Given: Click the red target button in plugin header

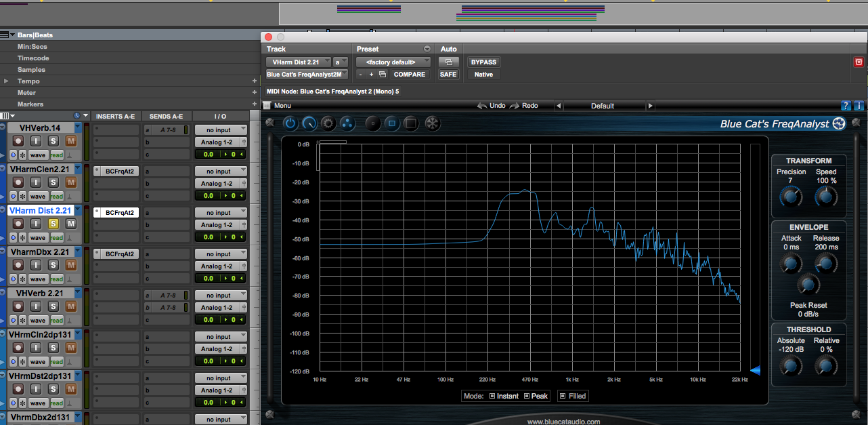Looking at the screenshot, I should [x=859, y=62].
